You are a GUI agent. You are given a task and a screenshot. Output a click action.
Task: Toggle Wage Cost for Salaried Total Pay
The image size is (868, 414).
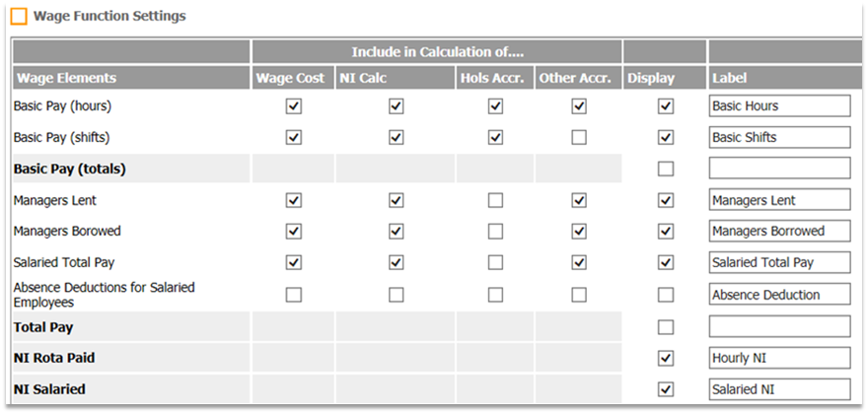293,263
